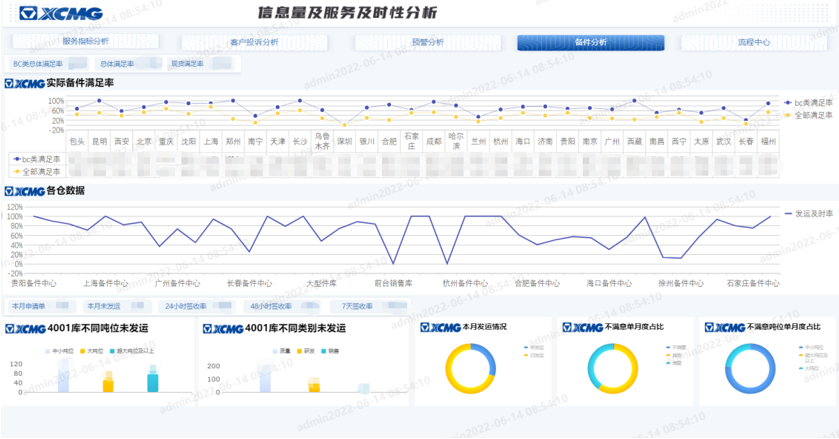Image resolution: width=839 pixels, height=439 pixels.
Task: Click the BC类总体满足率 indicator card
Action: tap(48, 64)
